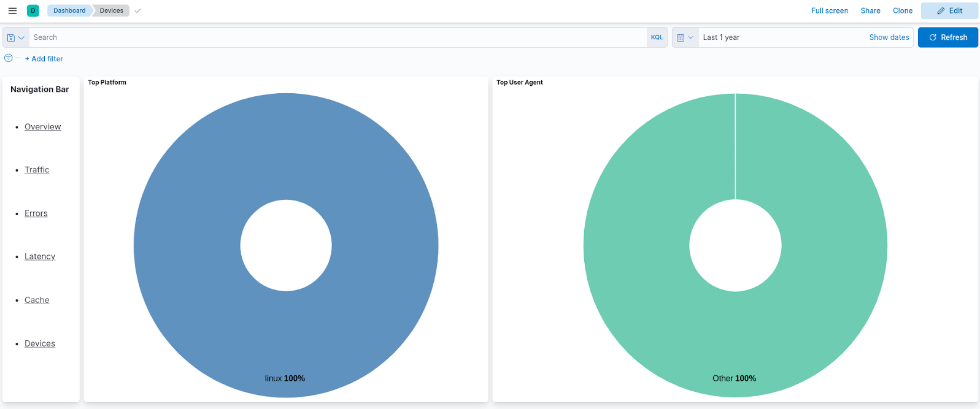
Task: Click + Add filter
Action: point(44,59)
